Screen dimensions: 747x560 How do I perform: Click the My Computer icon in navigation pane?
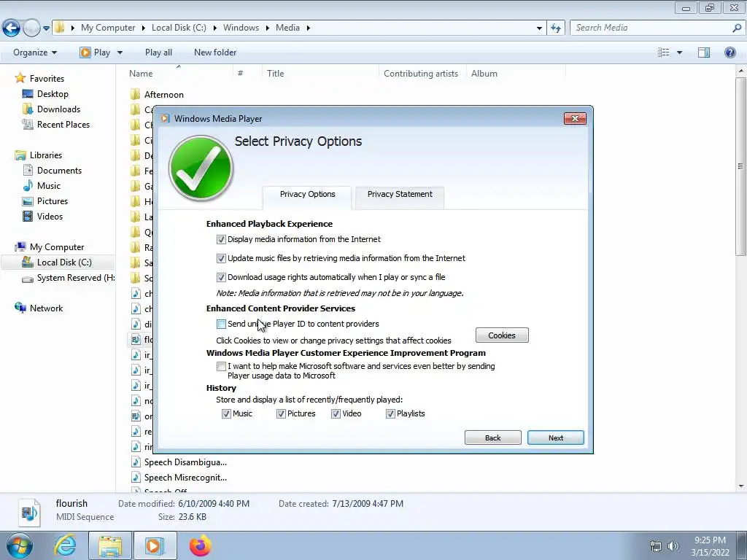click(20, 247)
